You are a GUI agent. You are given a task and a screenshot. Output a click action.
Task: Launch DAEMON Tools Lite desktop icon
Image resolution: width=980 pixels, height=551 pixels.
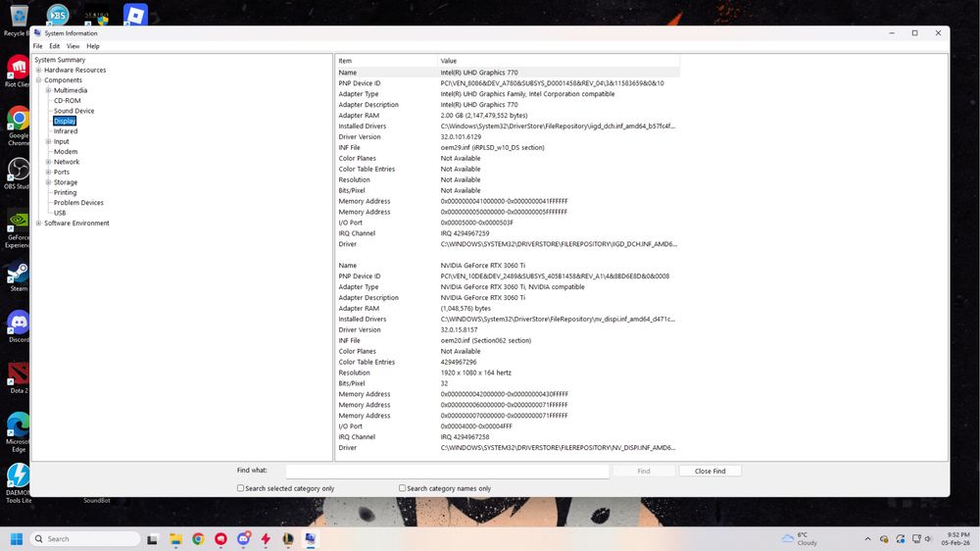18,482
